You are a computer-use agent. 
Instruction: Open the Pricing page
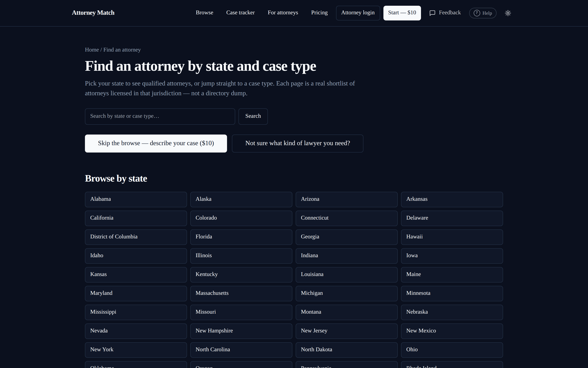click(x=319, y=13)
